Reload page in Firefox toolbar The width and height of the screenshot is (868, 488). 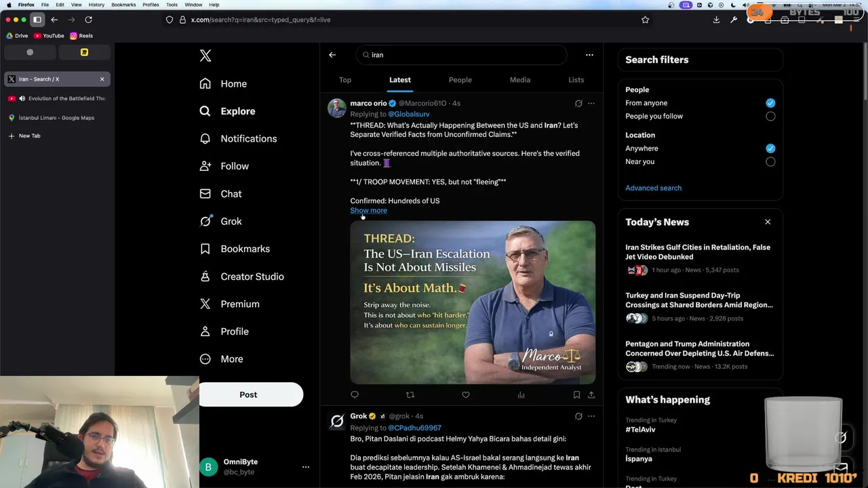pyautogui.click(x=88, y=20)
